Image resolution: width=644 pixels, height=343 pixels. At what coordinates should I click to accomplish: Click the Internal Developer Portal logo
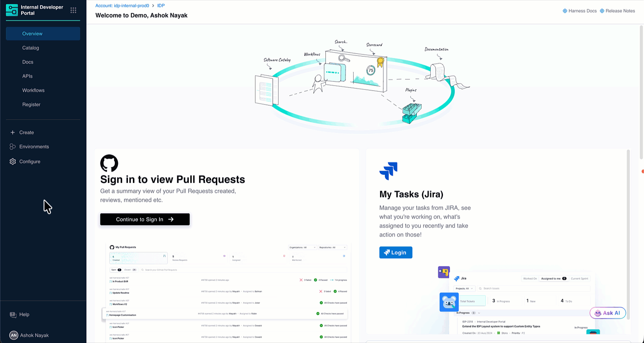click(12, 10)
